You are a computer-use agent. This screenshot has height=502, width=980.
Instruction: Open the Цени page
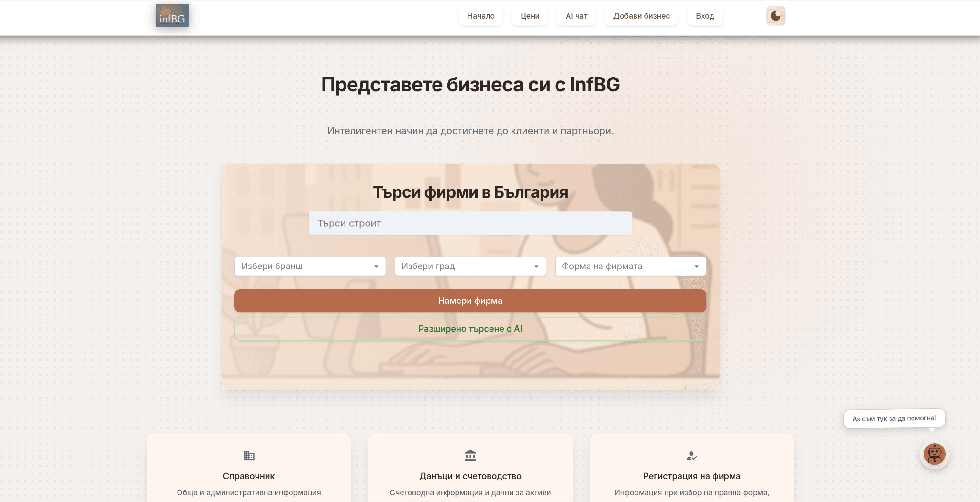[x=530, y=16]
